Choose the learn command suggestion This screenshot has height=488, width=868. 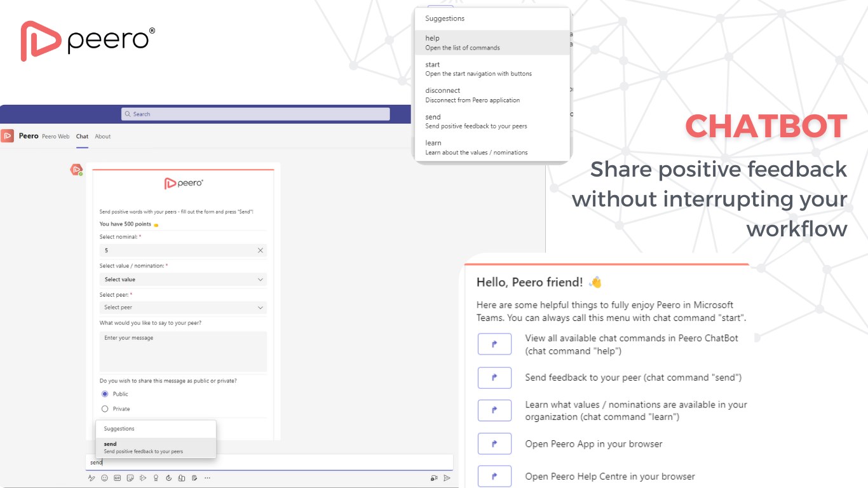click(492, 147)
